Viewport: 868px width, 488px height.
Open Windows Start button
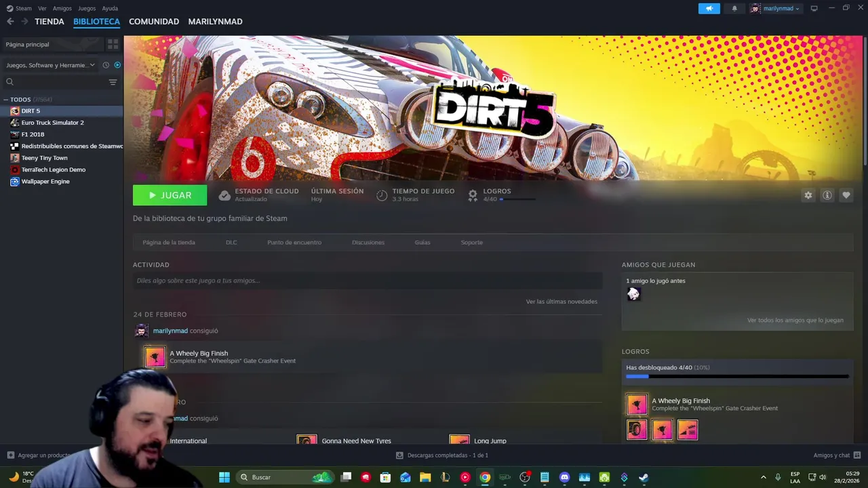pos(224,477)
